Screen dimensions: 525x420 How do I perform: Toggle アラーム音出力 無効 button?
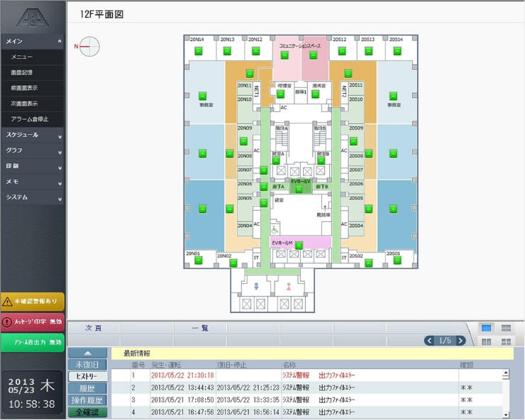coord(33,341)
